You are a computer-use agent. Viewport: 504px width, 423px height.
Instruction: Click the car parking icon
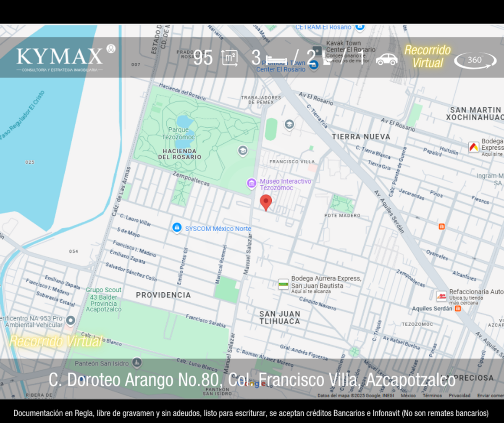pos(386,59)
